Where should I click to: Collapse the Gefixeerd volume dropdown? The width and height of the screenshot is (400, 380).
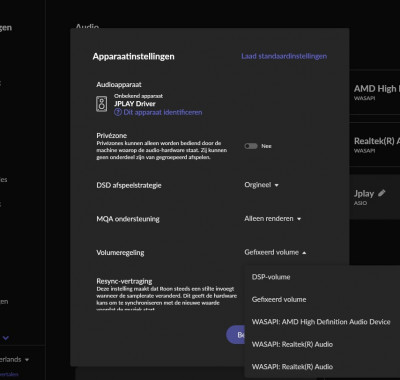point(275,252)
